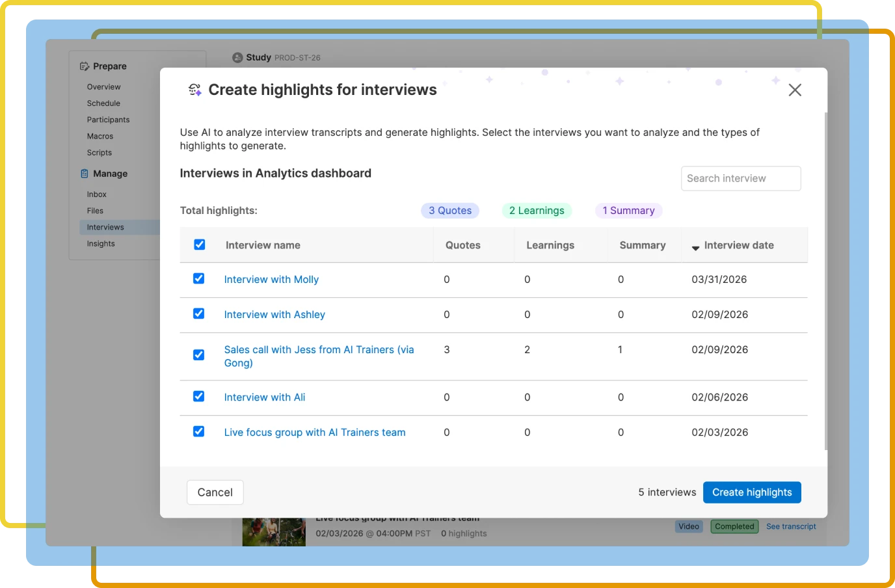Click the 3 Quotes highlight badge

(x=449, y=210)
